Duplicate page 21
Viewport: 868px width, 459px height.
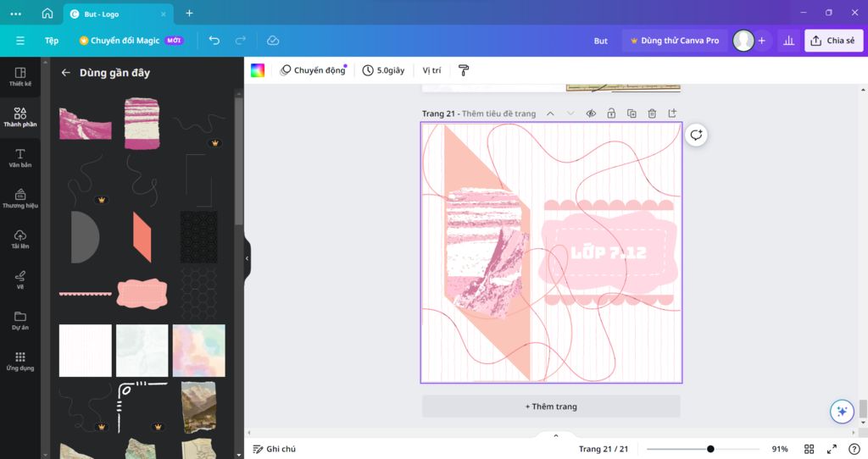(632, 113)
